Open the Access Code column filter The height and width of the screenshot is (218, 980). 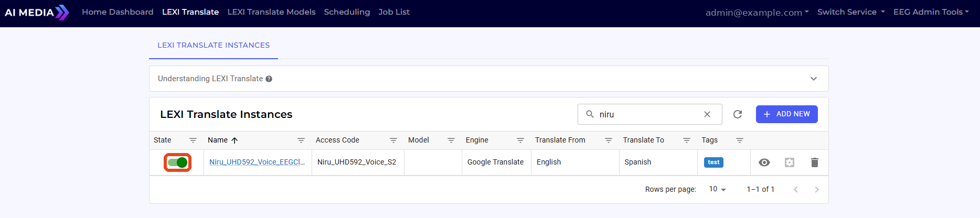click(x=393, y=140)
